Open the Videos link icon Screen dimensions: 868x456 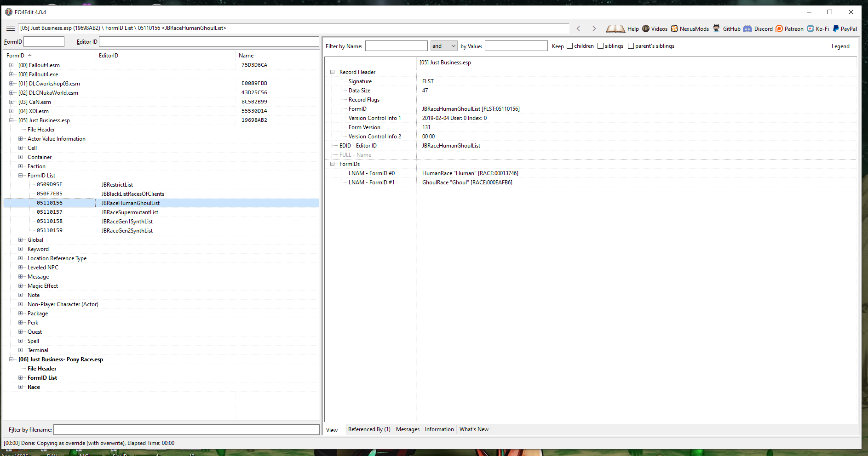(646, 28)
